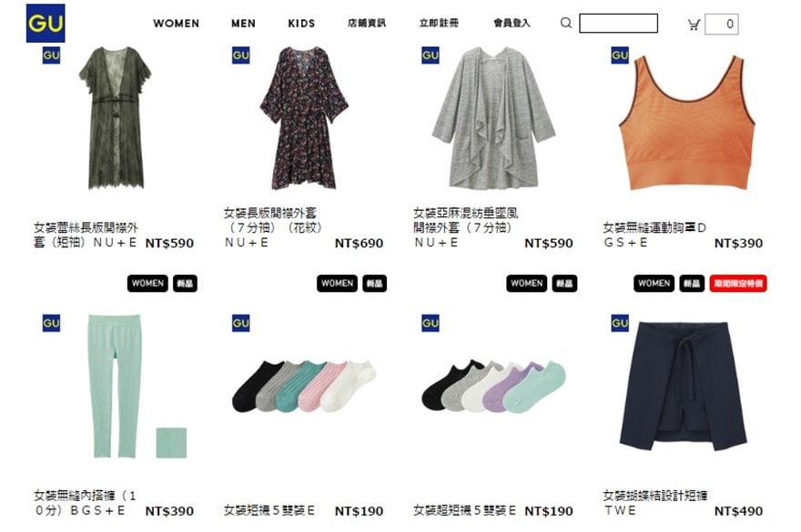
Task: Open the shopping cart icon
Action: (694, 25)
